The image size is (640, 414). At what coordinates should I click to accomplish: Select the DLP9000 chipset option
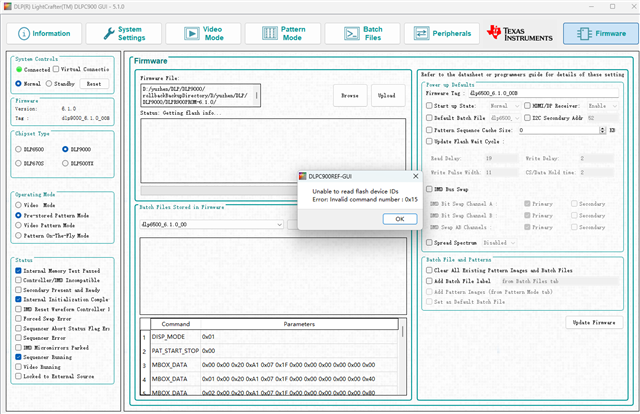65,149
